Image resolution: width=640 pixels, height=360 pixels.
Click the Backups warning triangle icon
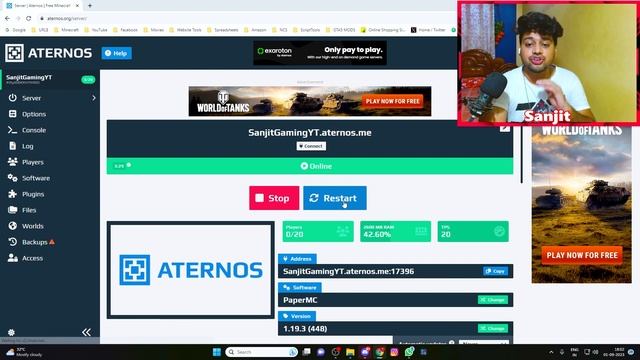click(x=52, y=242)
